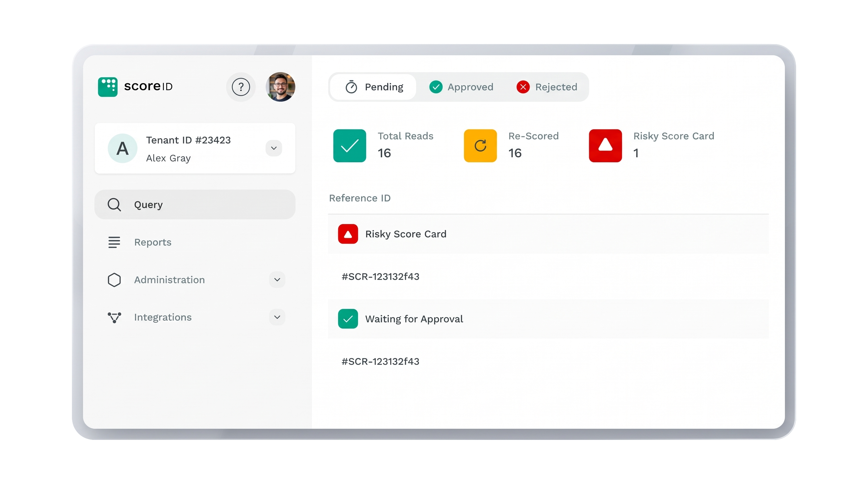This screenshot has height=484, width=868.
Task: Click the Query search magnifier icon
Action: tap(114, 205)
